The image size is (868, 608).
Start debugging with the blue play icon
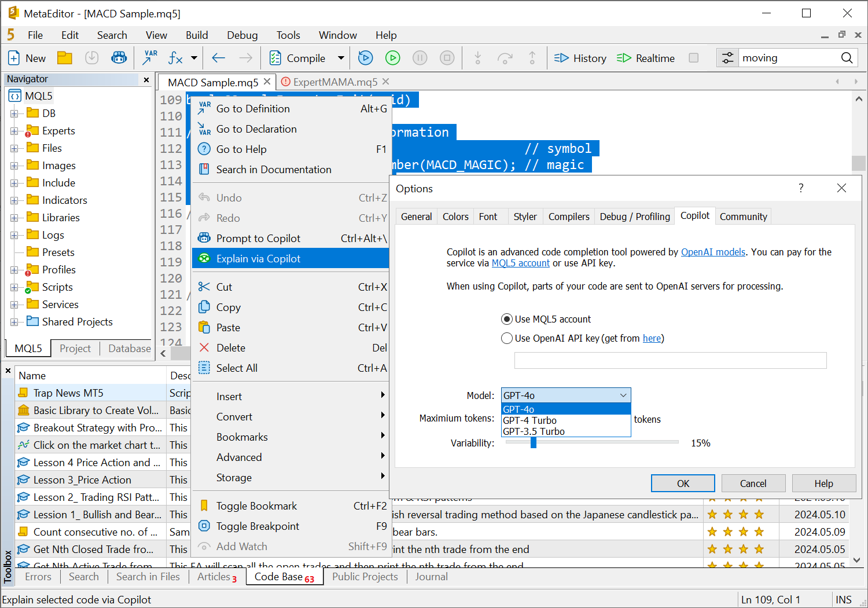coord(365,57)
